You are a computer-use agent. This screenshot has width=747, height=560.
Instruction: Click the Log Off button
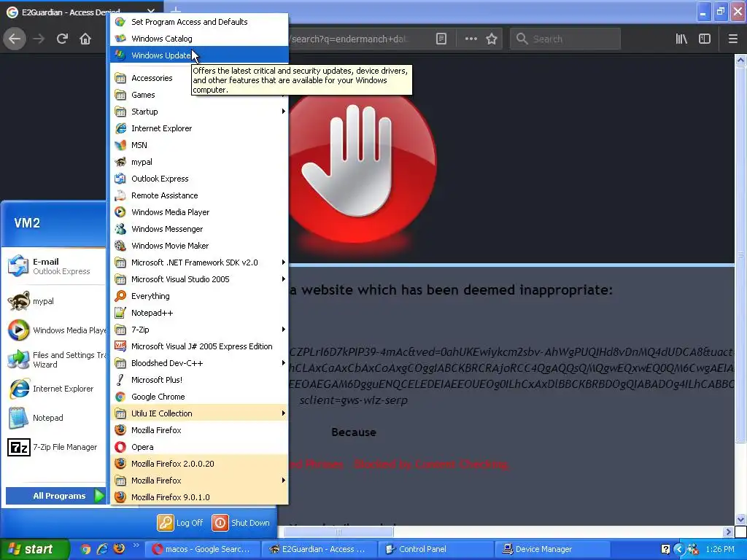coord(180,523)
